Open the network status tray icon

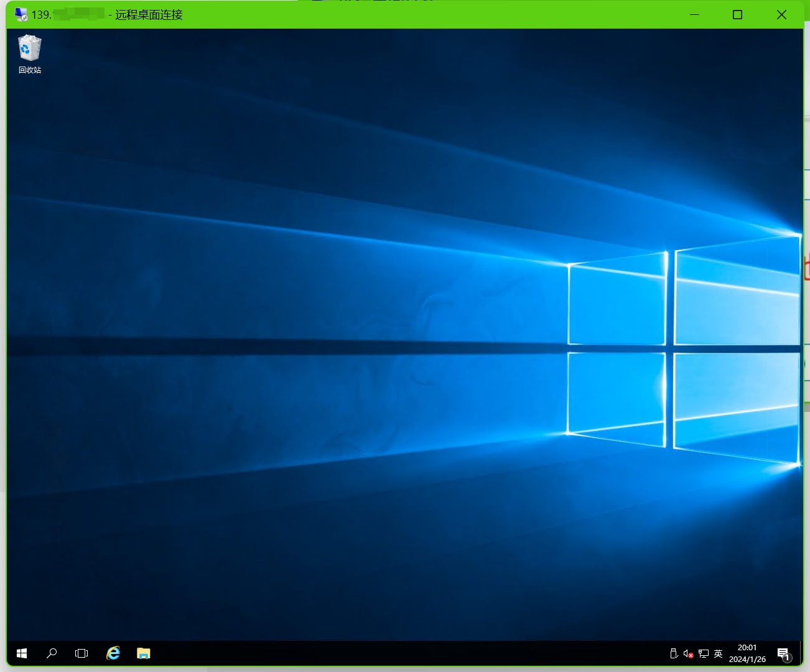[x=704, y=653]
